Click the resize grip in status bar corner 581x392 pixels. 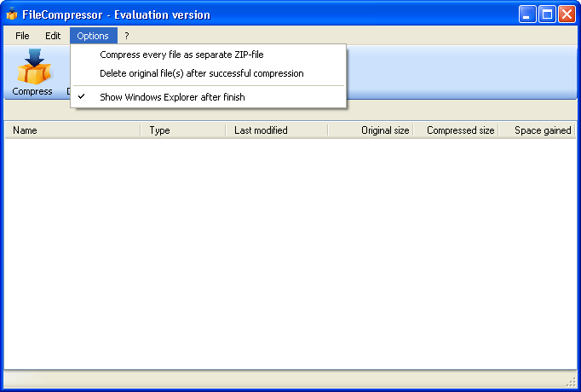tap(572, 381)
